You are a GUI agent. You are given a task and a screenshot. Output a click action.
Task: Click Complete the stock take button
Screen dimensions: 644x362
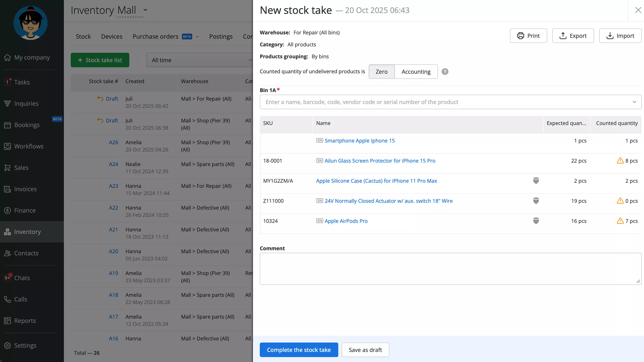pos(299,350)
